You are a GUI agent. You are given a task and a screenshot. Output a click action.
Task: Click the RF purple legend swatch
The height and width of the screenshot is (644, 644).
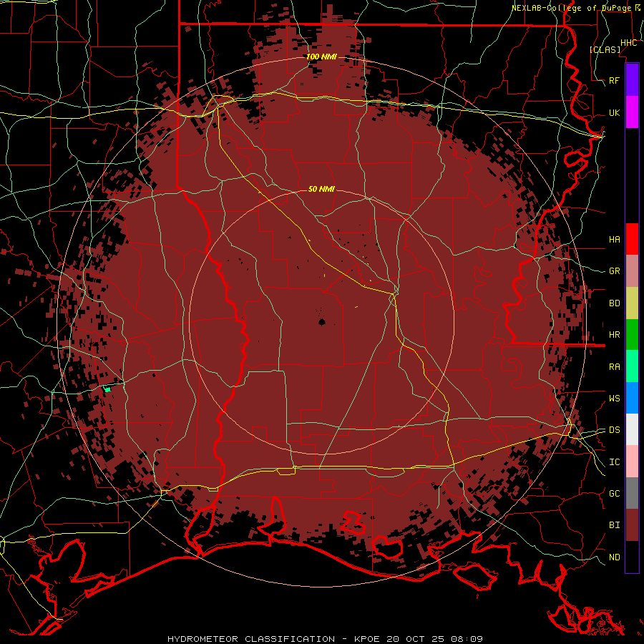click(x=632, y=80)
